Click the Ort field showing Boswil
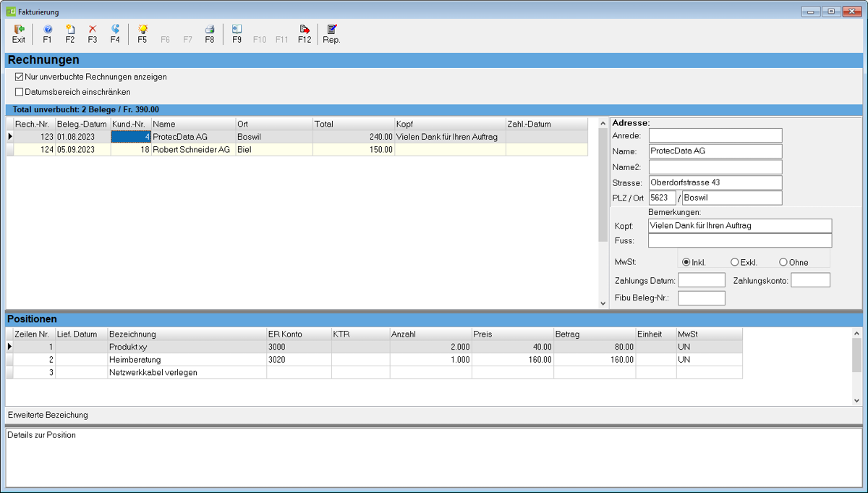The width and height of the screenshot is (868, 493). [x=732, y=198]
